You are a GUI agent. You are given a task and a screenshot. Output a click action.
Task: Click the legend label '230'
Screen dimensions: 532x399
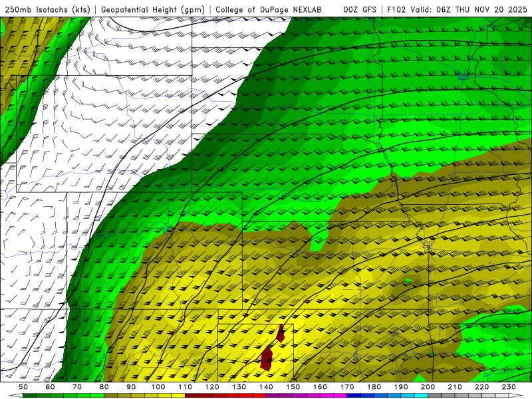point(509,387)
